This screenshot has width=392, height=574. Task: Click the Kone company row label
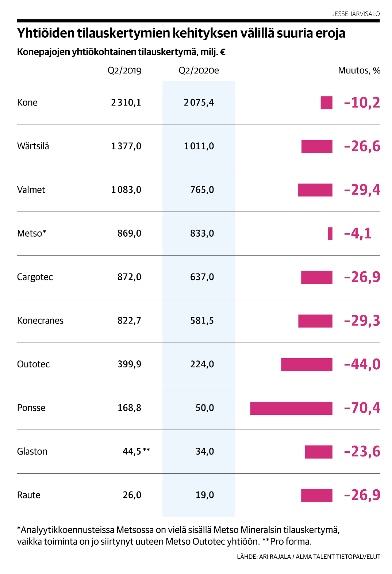27,103
